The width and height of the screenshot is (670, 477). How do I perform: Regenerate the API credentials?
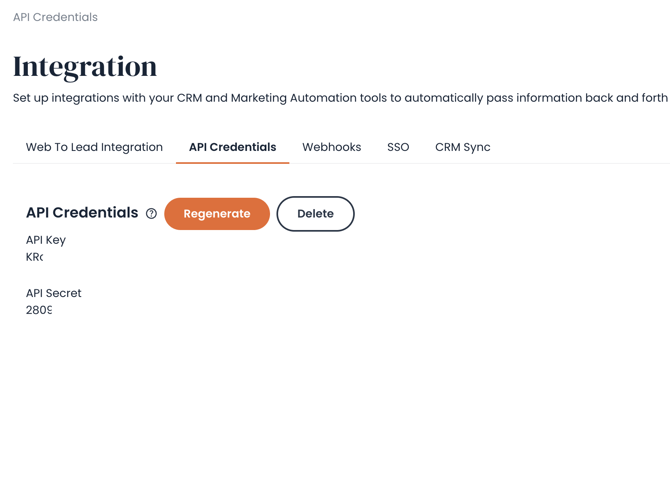[217, 214]
